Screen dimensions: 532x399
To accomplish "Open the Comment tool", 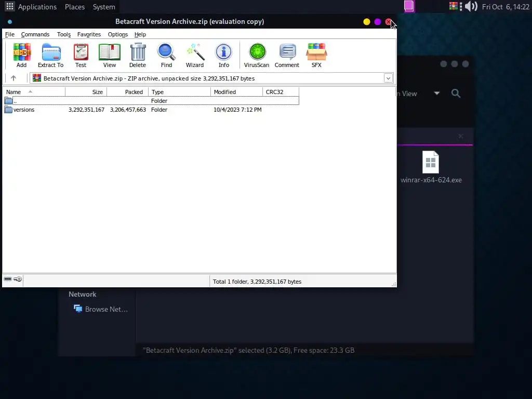I will pos(287,55).
